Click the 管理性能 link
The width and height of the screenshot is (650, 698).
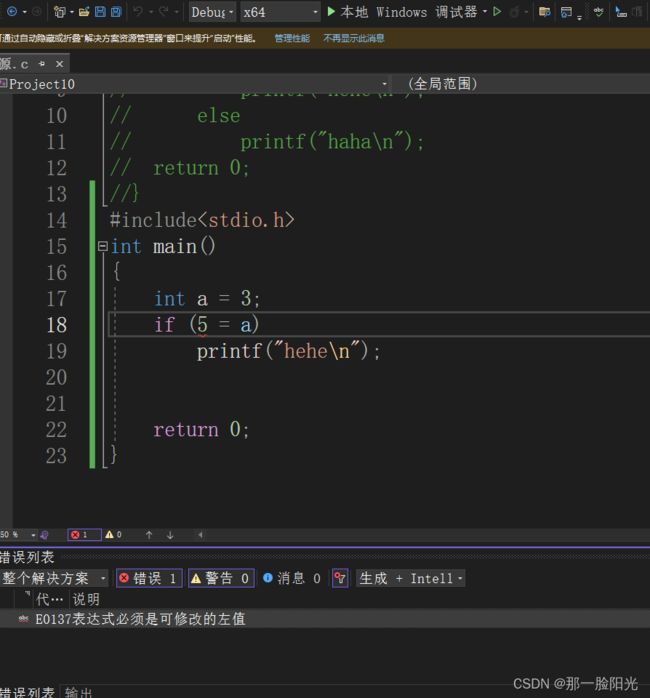point(292,38)
